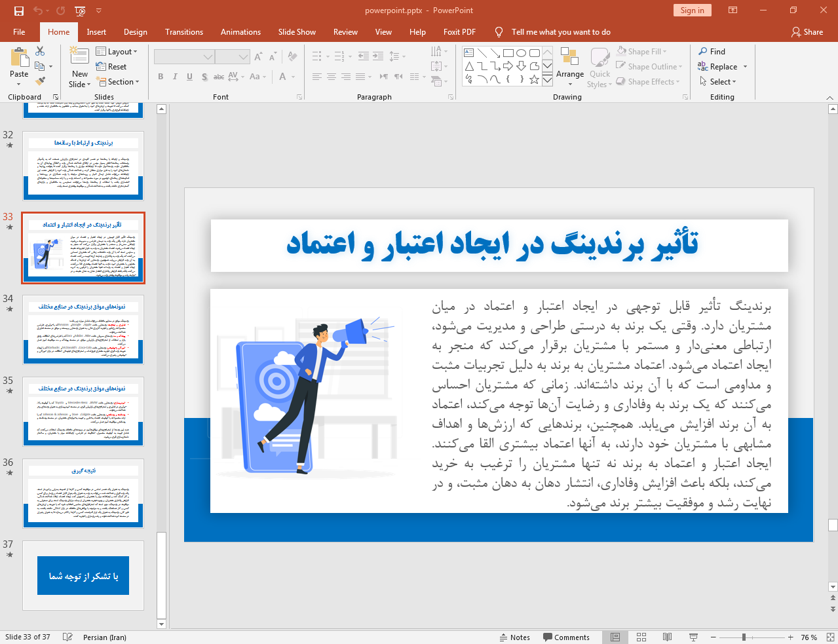Start the Slide Show from the status bar
838x644 pixels.
coord(693,637)
